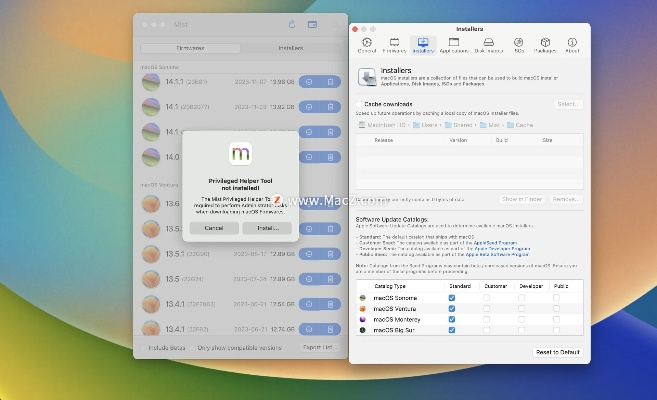Open the Applications settings tab
The height and width of the screenshot is (400, 657).
(x=456, y=43)
